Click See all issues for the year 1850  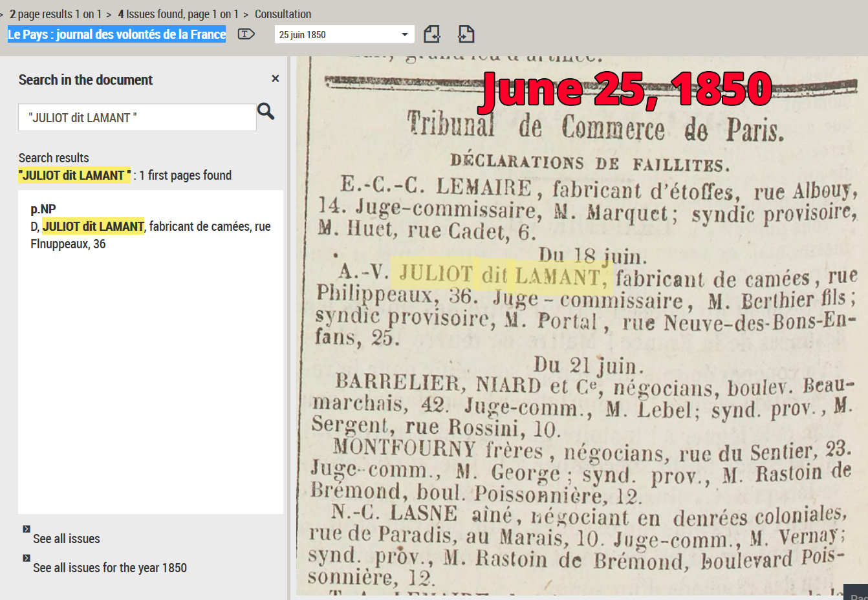click(x=110, y=568)
